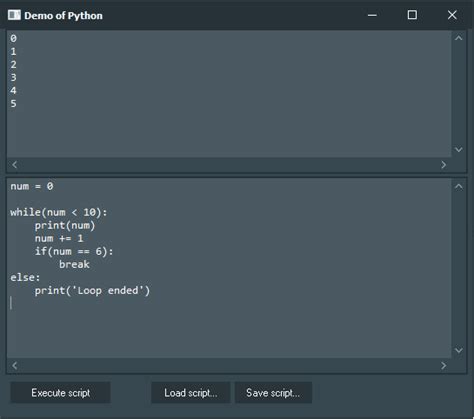This screenshot has height=419, width=474.
Task: Click the 'else:' code line
Action: pos(25,277)
